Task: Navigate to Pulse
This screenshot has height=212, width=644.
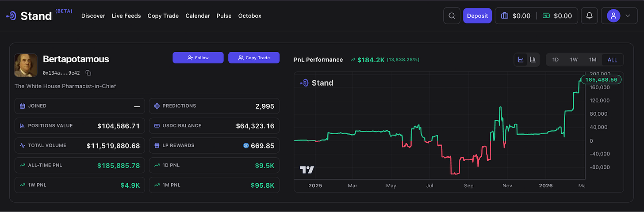Action: point(224,16)
